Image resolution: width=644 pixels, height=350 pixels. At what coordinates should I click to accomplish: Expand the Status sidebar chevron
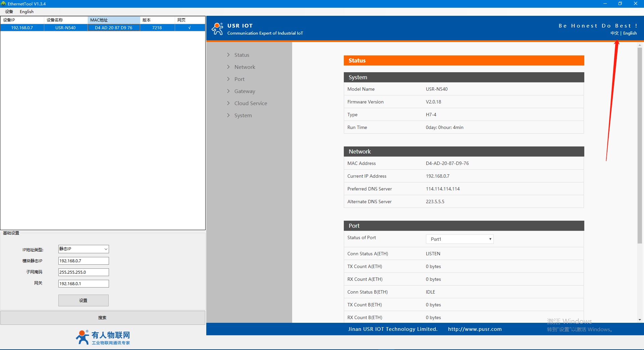click(x=228, y=55)
